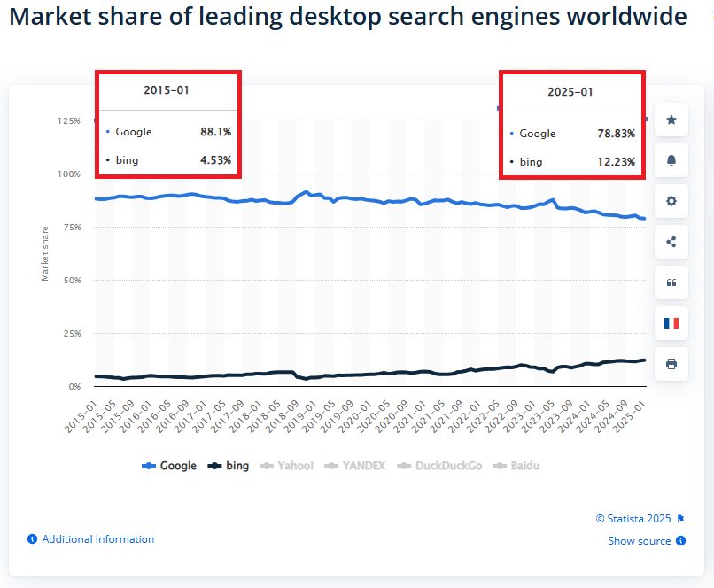This screenshot has height=588, width=714.
Task: Click the 88.1% Google value in 2015-01 tooltip
Action: click(x=216, y=132)
